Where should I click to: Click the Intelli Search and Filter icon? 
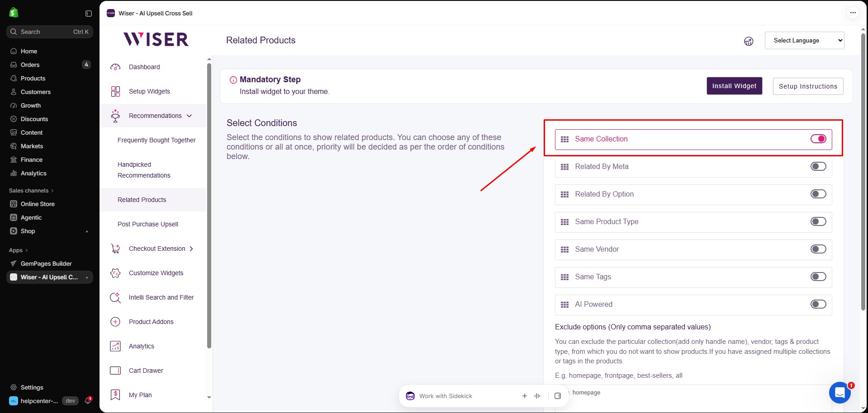click(115, 297)
